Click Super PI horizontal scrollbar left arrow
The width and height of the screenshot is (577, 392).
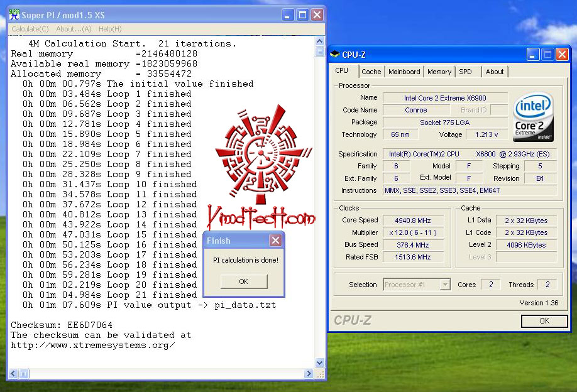point(13,374)
